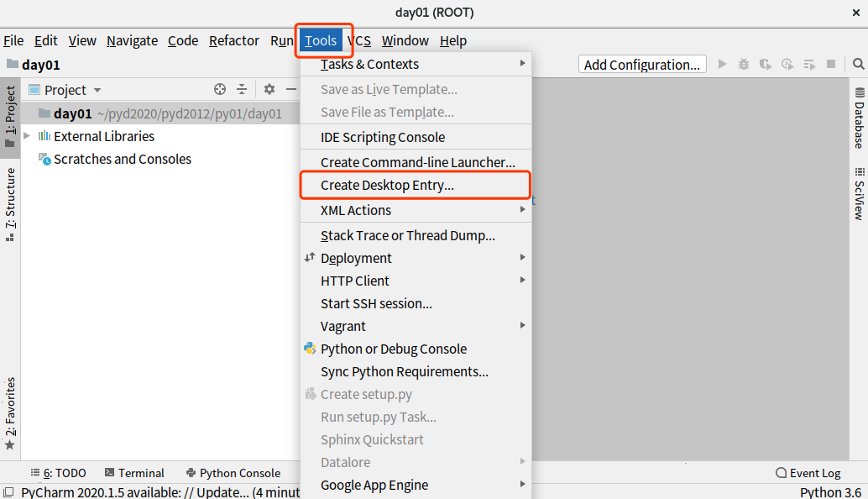Close the day01 window
Screen dimensions: 868x499
point(855,13)
